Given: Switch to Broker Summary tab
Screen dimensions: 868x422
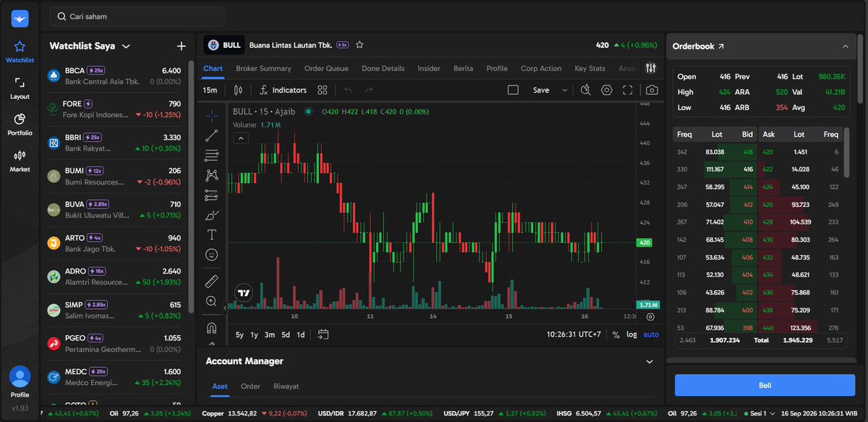Looking at the screenshot, I should 263,68.
